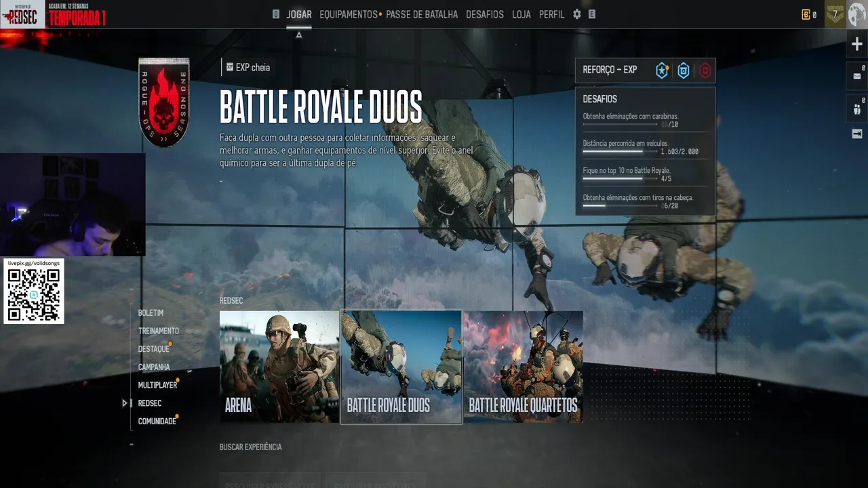Choose the Battle Royale Quartetos card

pyautogui.click(x=524, y=367)
